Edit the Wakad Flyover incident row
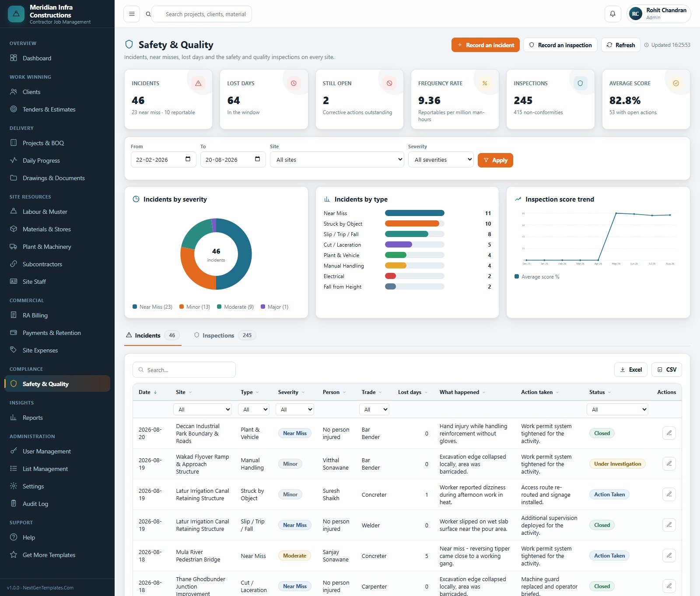This screenshot has height=596, width=700. (669, 464)
